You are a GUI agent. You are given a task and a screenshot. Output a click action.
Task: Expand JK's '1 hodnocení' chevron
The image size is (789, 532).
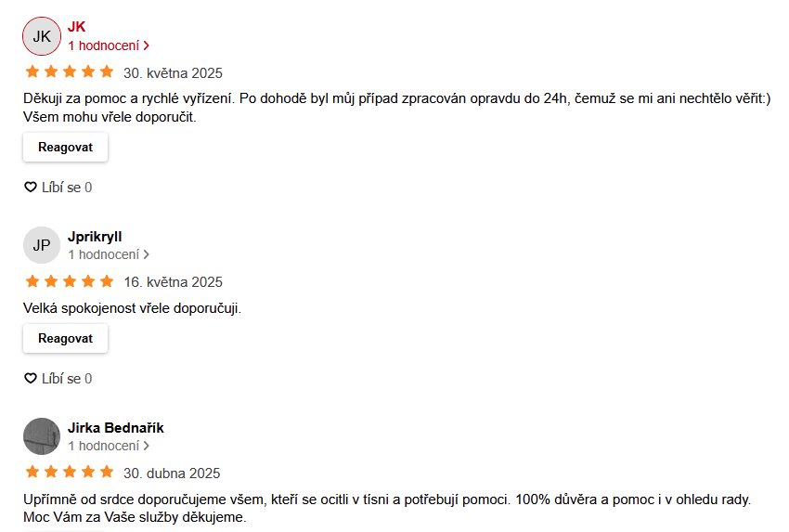point(147,45)
